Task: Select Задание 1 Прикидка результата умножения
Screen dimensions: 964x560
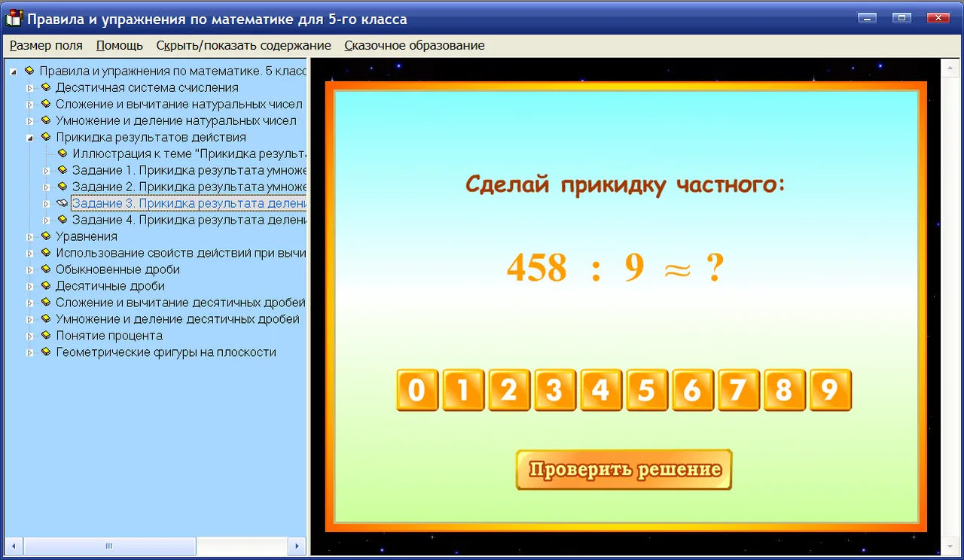Action: pyautogui.click(x=189, y=170)
